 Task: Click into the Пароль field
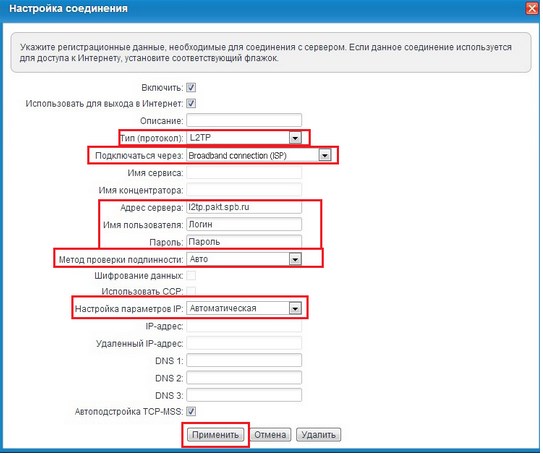[244, 241]
